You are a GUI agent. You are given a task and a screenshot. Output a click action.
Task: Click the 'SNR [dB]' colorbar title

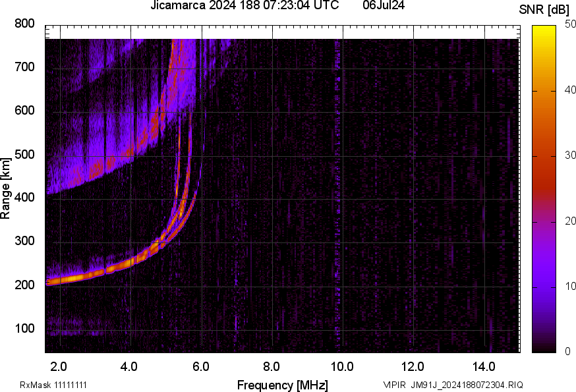pos(544,10)
